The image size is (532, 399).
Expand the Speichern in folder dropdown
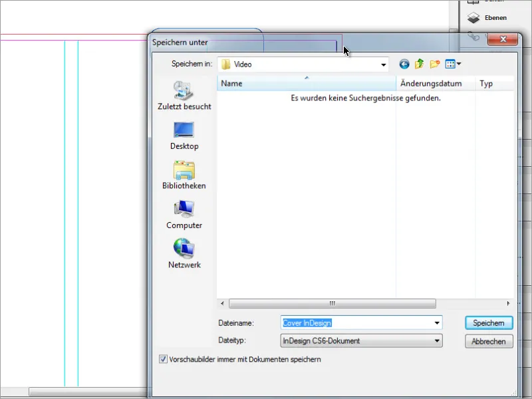point(384,65)
